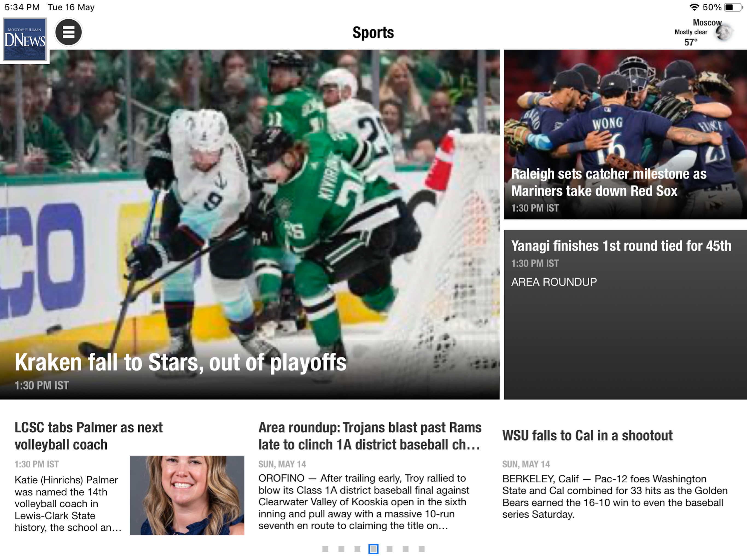Open Area roundup Trojans blast past Rams
Viewport: 747px width, 560px height.
370,436
